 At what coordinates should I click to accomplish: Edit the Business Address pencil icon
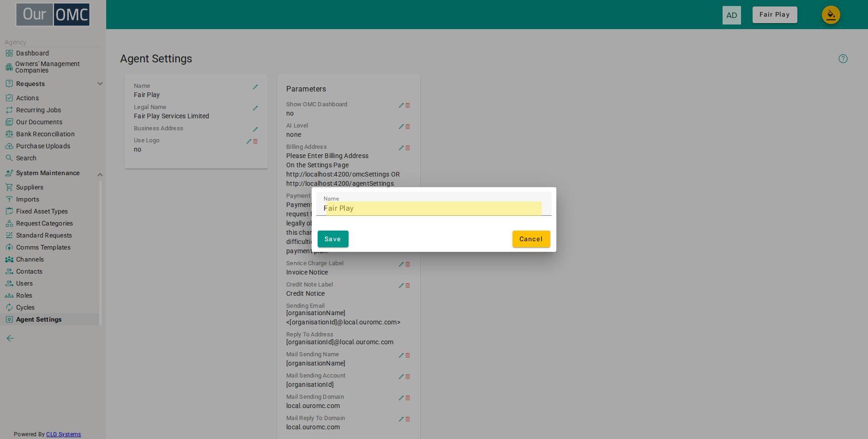pos(255,129)
